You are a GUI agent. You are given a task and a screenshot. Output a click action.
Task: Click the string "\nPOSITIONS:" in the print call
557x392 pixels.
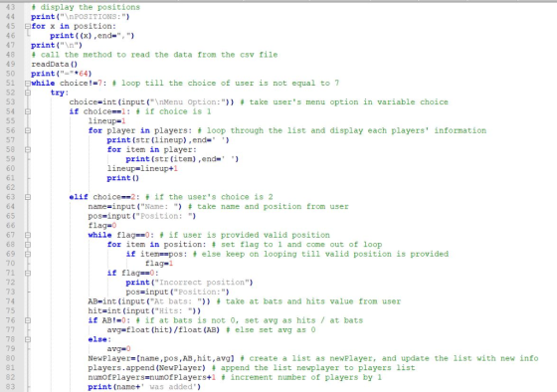coord(93,17)
